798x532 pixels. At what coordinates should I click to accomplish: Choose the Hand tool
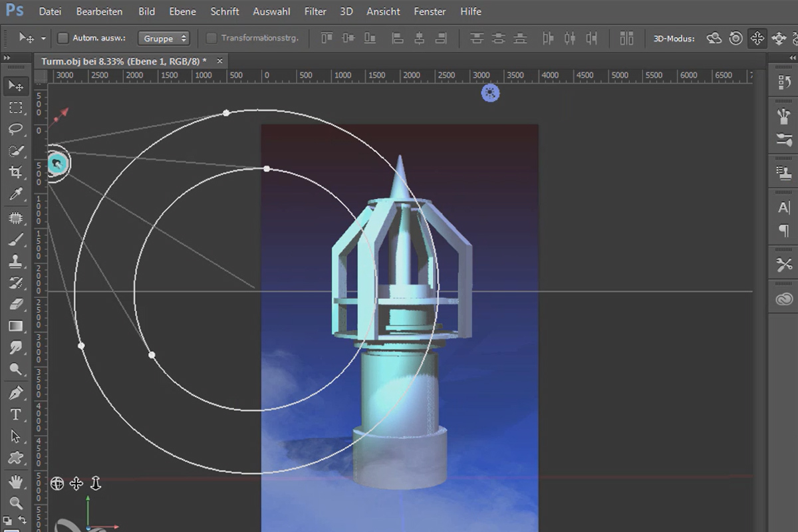click(16, 481)
